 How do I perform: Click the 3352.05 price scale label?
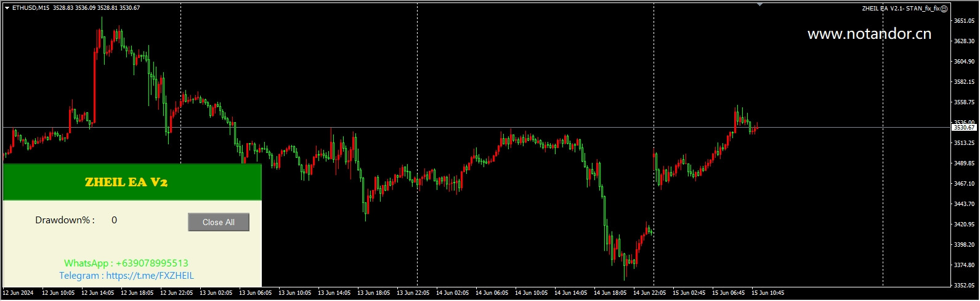[964, 286]
